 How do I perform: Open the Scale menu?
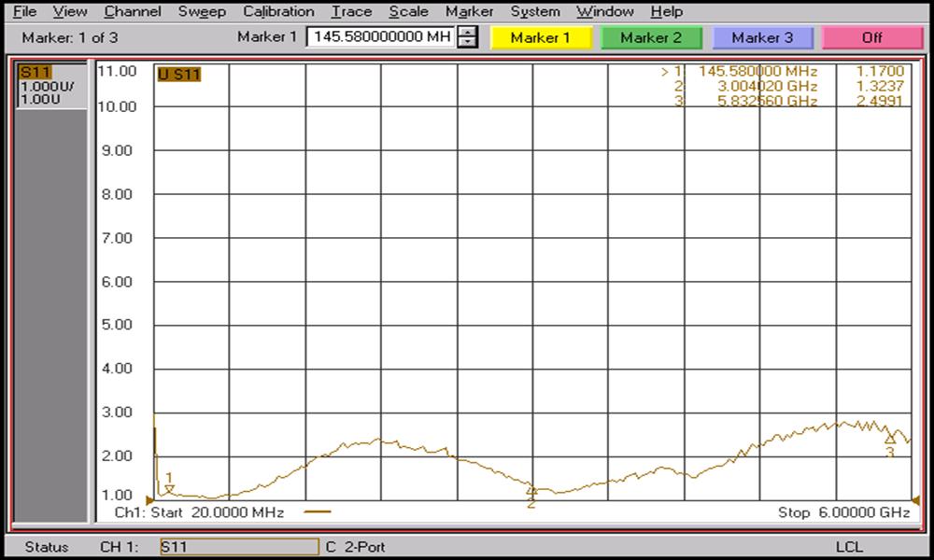408,11
